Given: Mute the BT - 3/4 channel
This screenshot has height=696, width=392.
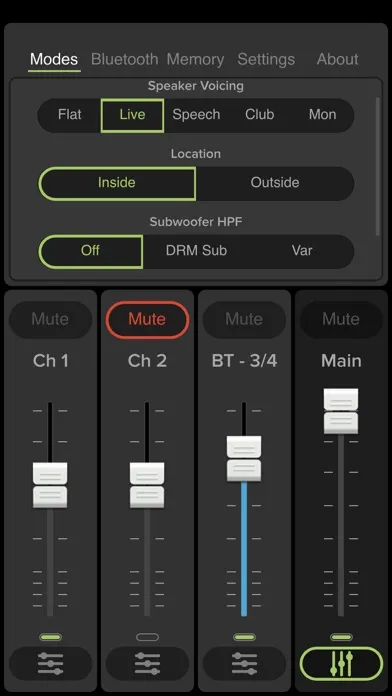Looking at the screenshot, I should pos(244,319).
